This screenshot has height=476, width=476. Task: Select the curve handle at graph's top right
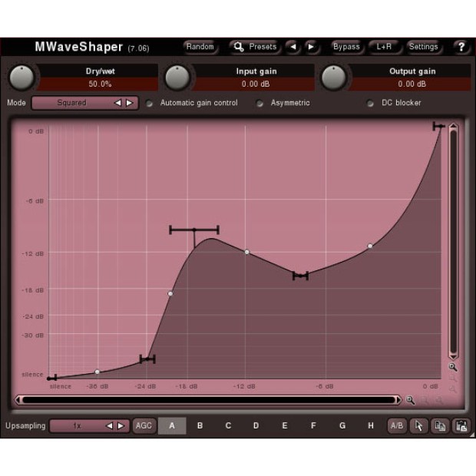(x=439, y=126)
